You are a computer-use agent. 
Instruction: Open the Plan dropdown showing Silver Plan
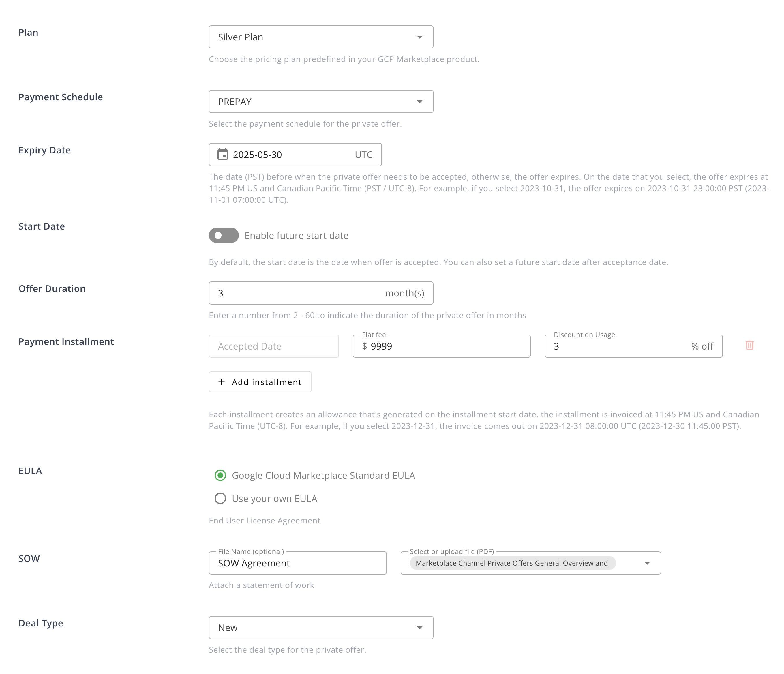[321, 37]
